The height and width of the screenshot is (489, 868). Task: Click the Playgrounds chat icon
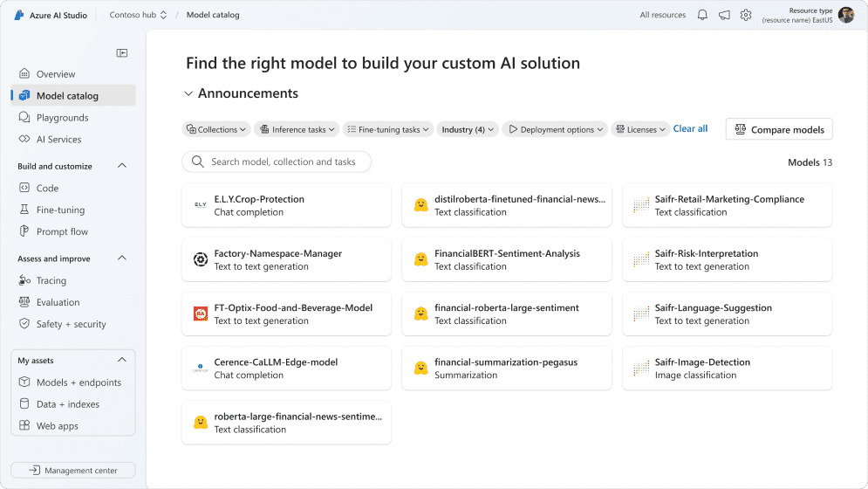[24, 117]
